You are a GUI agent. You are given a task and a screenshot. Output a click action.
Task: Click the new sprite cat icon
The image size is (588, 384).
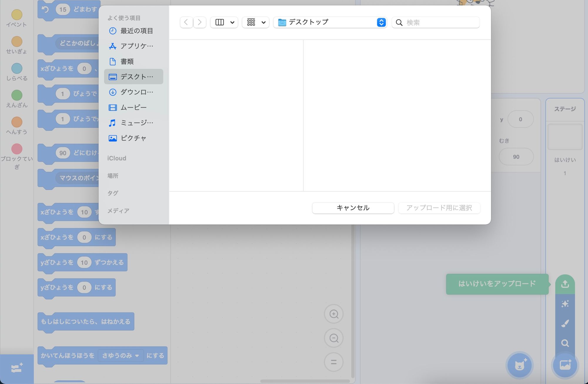(x=519, y=365)
